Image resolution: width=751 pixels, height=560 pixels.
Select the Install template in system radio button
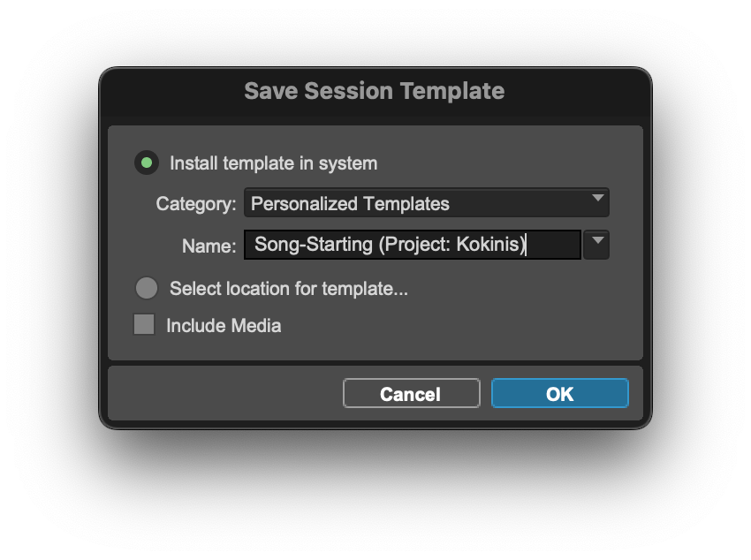(148, 163)
